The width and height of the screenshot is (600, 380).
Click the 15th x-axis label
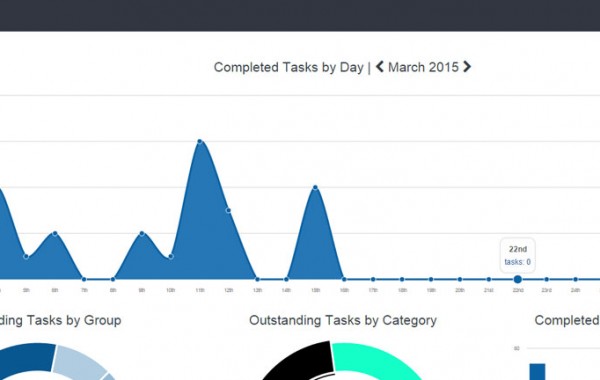[315, 290]
